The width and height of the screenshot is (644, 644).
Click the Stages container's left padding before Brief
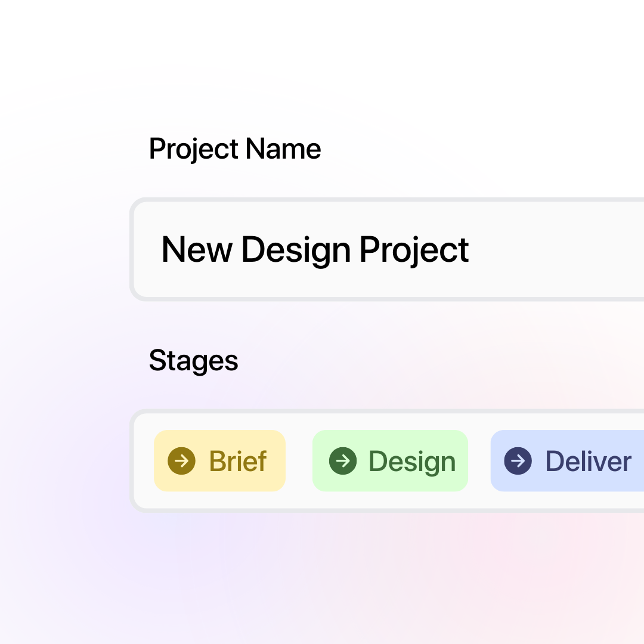pyautogui.click(x=144, y=461)
